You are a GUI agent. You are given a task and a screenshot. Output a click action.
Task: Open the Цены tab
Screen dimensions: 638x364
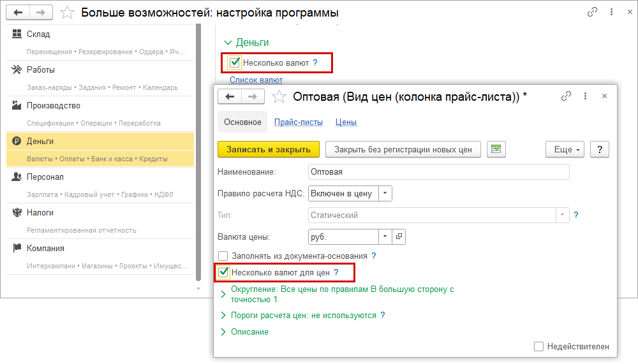[346, 122]
